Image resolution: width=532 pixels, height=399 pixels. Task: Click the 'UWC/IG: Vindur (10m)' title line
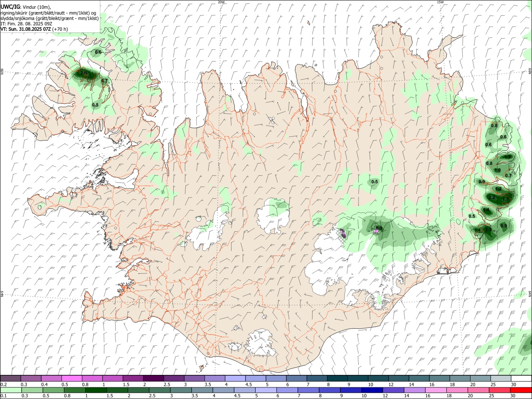pyautogui.click(x=25, y=7)
